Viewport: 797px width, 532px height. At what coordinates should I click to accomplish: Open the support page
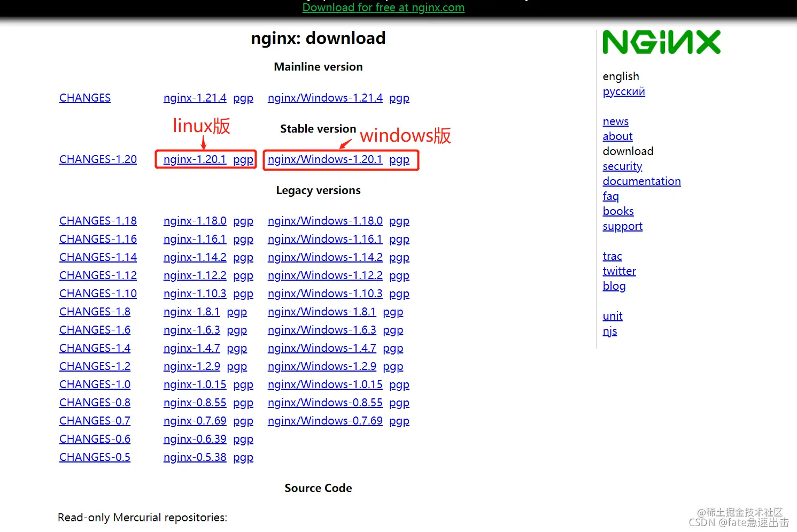click(622, 226)
